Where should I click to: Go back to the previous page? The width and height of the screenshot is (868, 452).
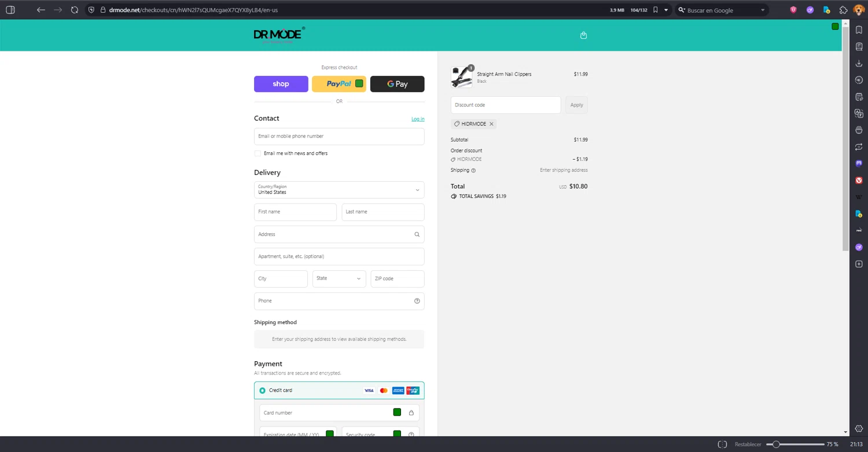[x=41, y=10]
